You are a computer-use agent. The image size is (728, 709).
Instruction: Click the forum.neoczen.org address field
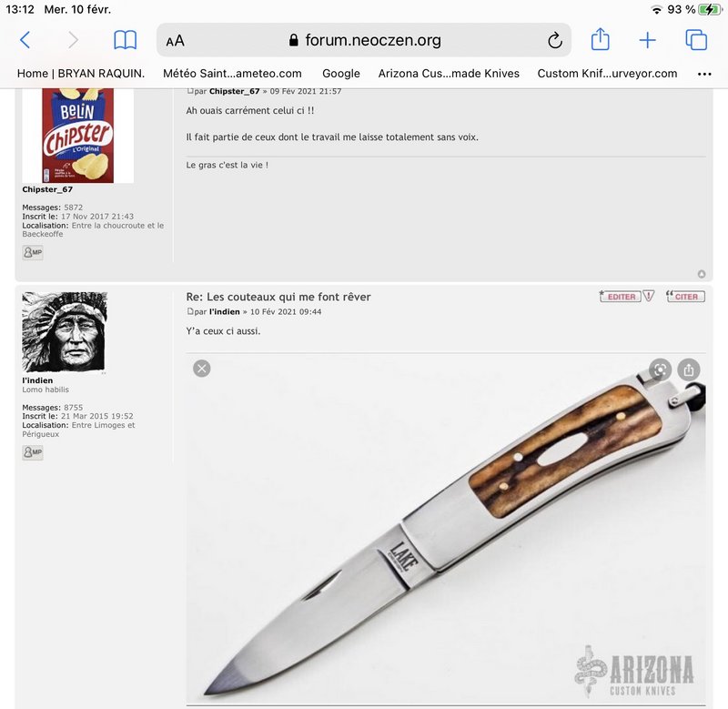click(363, 40)
